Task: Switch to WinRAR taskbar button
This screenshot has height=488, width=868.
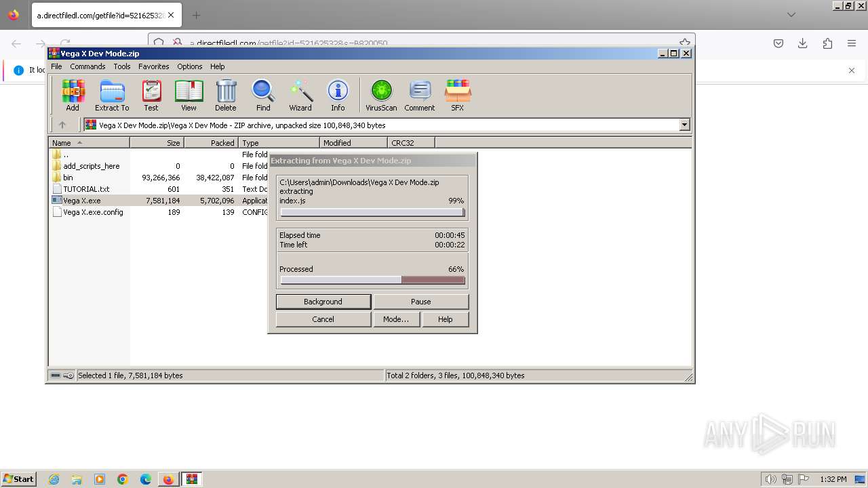Action: (x=192, y=479)
